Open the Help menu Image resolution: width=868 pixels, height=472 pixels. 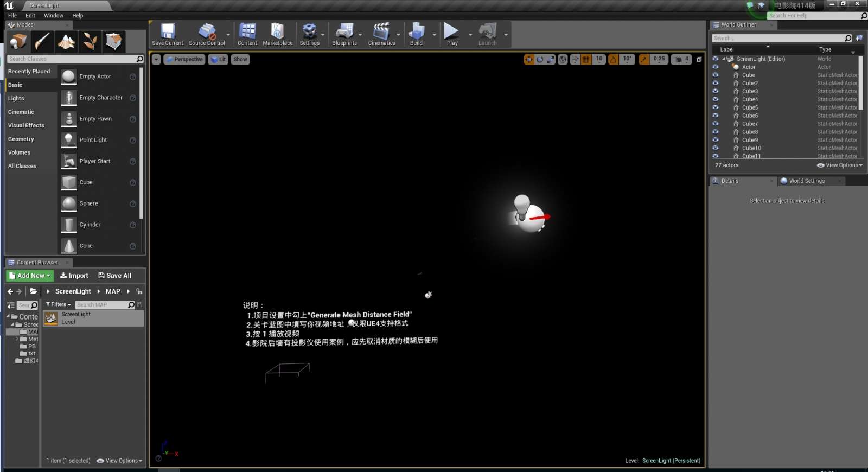click(78, 16)
